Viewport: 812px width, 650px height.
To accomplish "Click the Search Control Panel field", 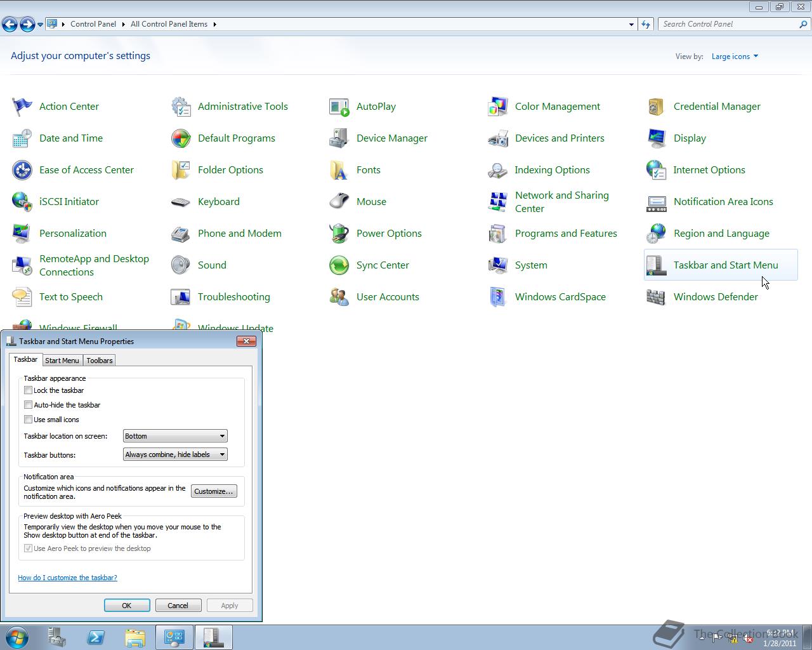I will coord(728,24).
